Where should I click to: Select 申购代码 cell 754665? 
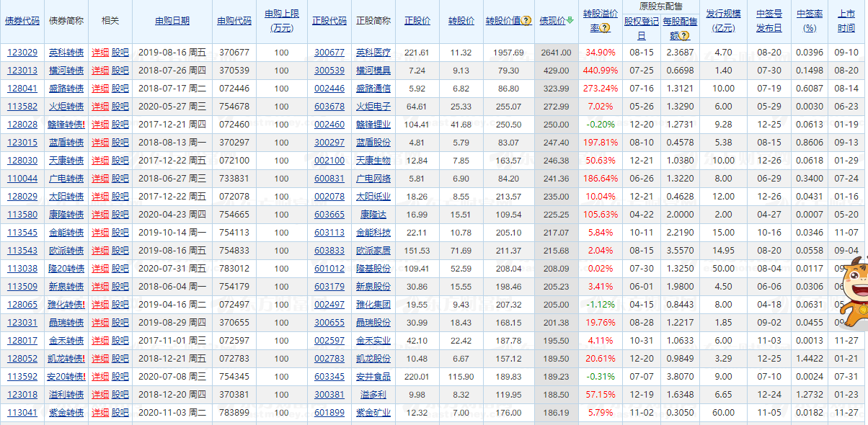[234, 215]
